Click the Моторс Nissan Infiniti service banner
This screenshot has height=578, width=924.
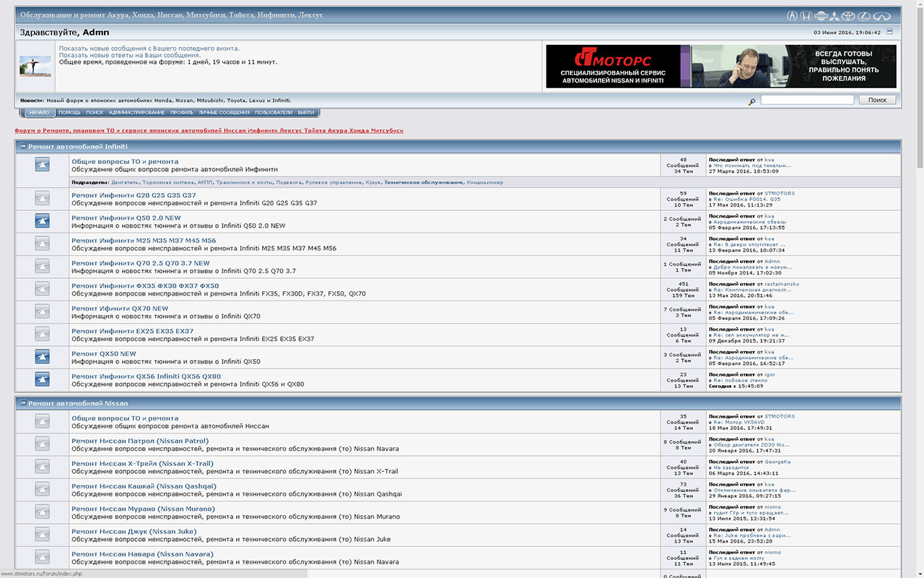click(x=721, y=66)
